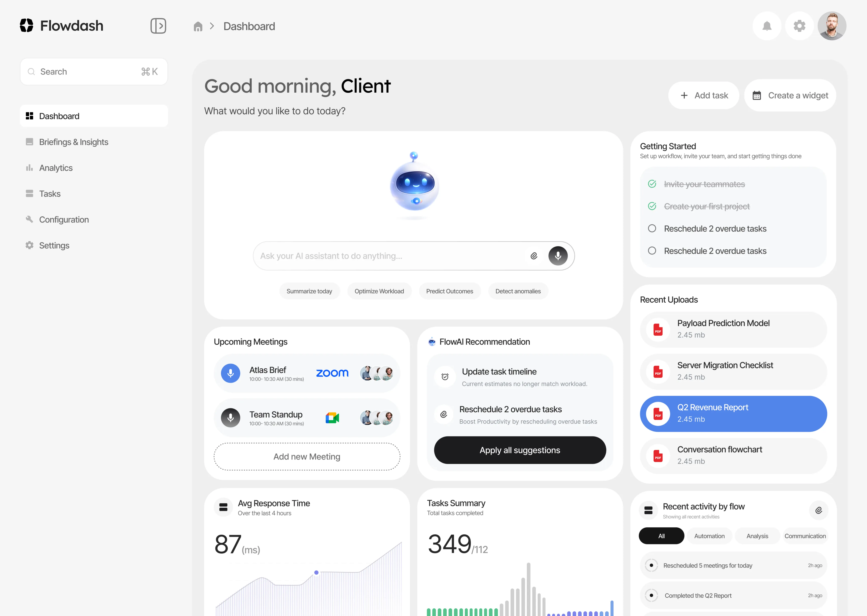The image size is (867, 616).
Task: Check the first Reschedule 2 overdue tasks circle
Action: pos(652,228)
